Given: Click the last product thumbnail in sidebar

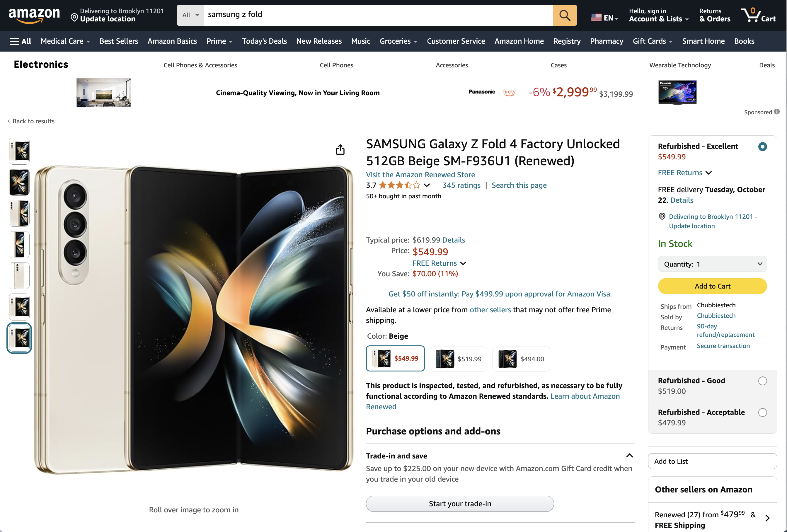Looking at the screenshot, I should (x=19, y=337).
